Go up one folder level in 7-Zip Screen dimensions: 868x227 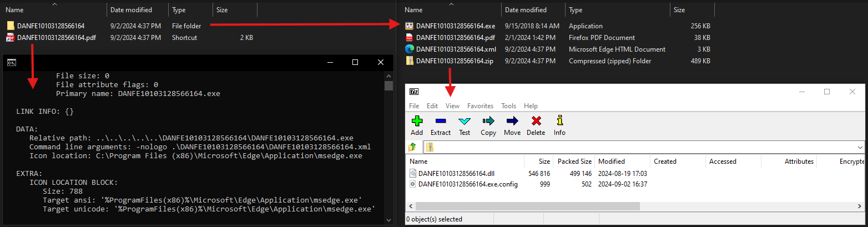pos(412,147)
